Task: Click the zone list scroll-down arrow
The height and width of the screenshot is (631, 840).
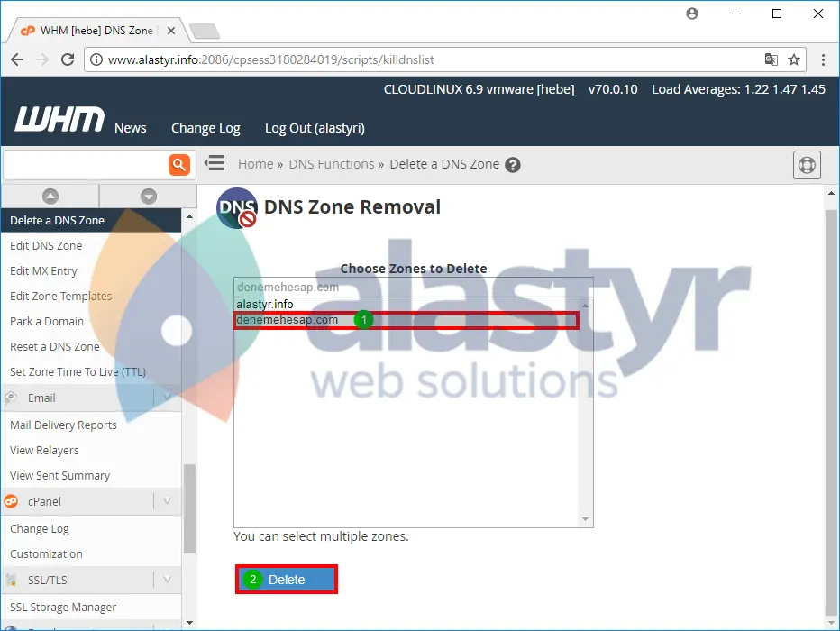Action: 585,519
